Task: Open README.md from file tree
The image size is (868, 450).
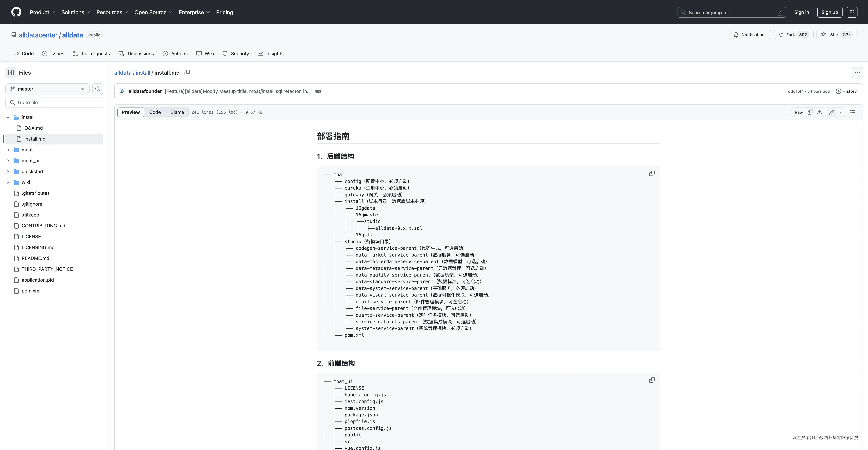Action: click(35, 258)
